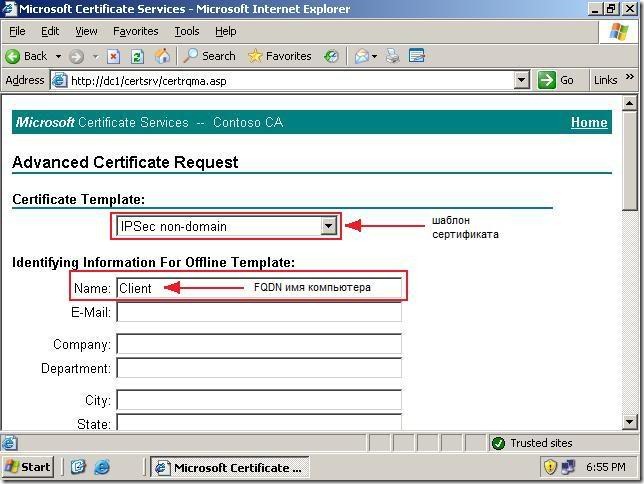Screen dimensions: 644x484
Task: Click the status bar page icon
Action: (x=9, y=443)
